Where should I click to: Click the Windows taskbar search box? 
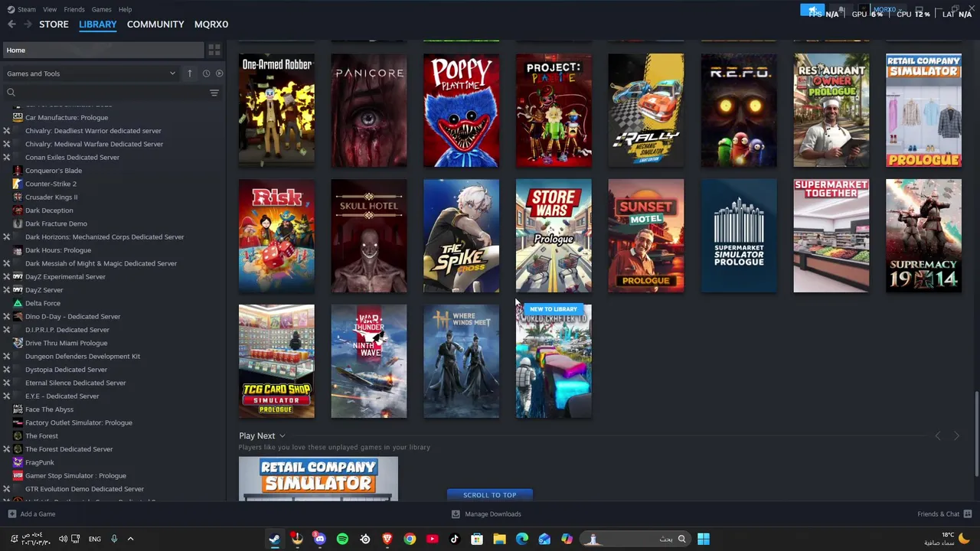[635, 539]
